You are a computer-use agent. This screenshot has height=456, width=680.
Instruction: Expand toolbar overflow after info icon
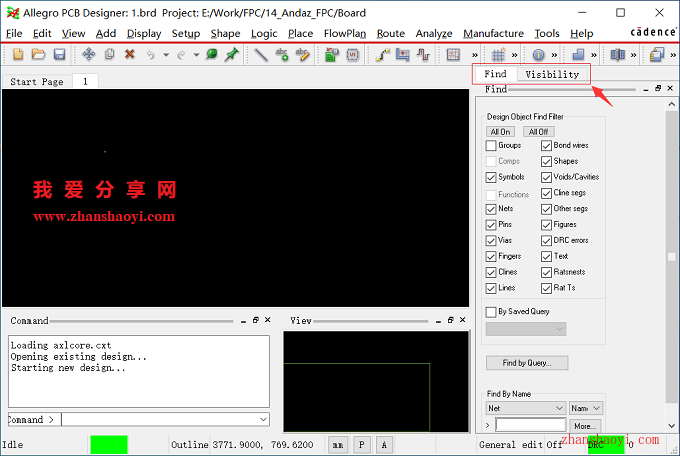pyautogui.click(x=554, y=55)
